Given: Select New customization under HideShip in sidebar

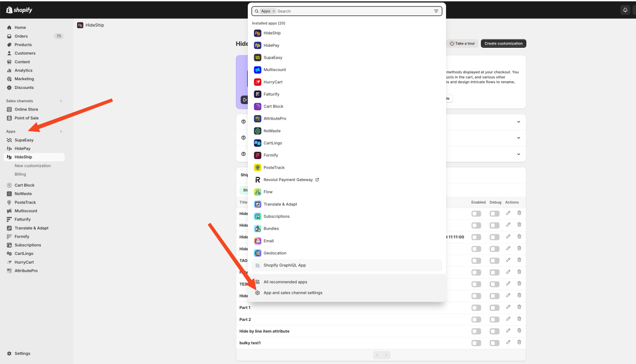Looking at the screenshot, I should [x=33, y=165].
